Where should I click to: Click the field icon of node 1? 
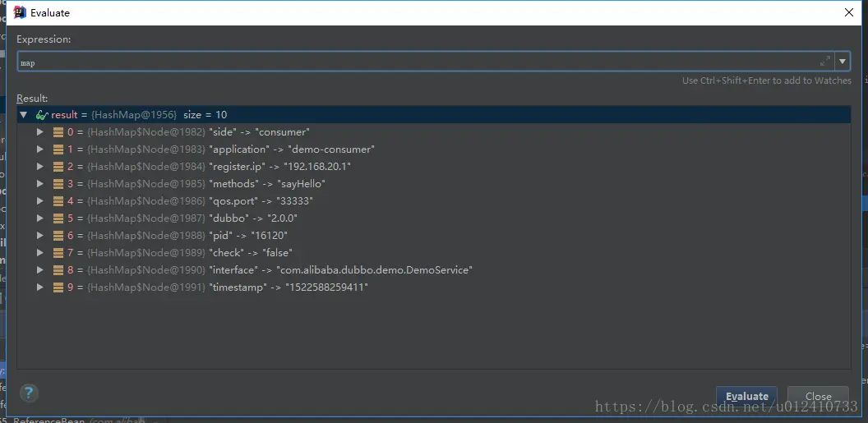tap(58, 149)
